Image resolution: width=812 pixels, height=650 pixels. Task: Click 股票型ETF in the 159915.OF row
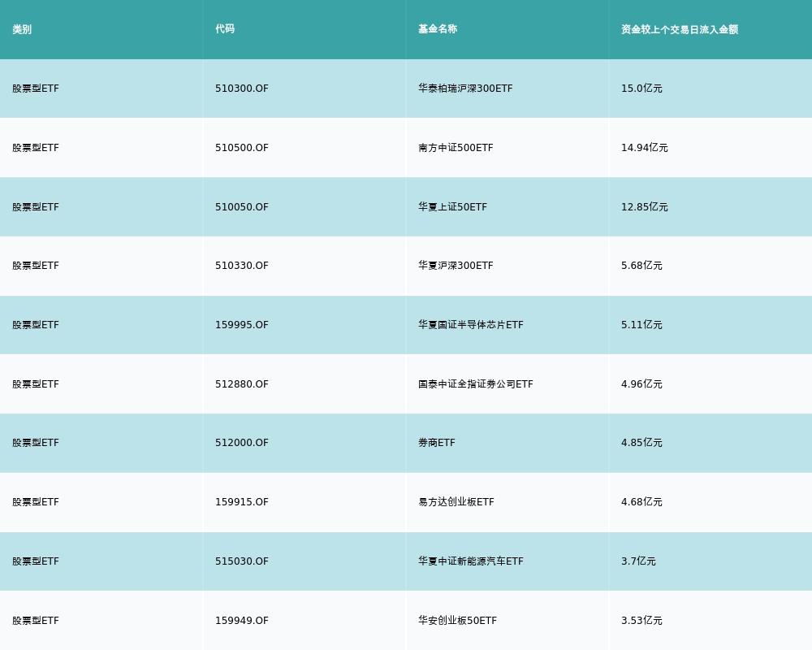[x=36, y=502]
